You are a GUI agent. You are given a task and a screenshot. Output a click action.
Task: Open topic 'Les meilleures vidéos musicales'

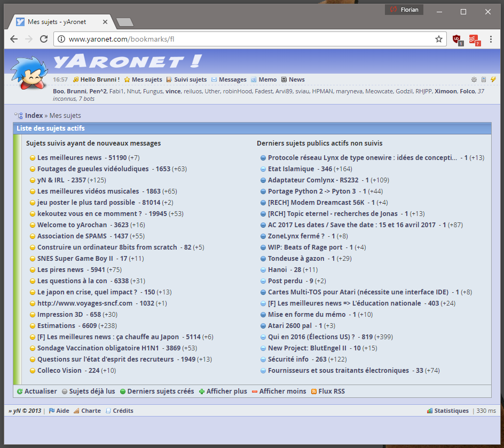88,191
